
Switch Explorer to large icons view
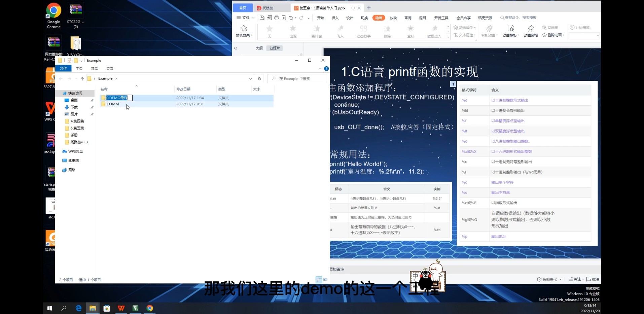click(x=325, y=280)
